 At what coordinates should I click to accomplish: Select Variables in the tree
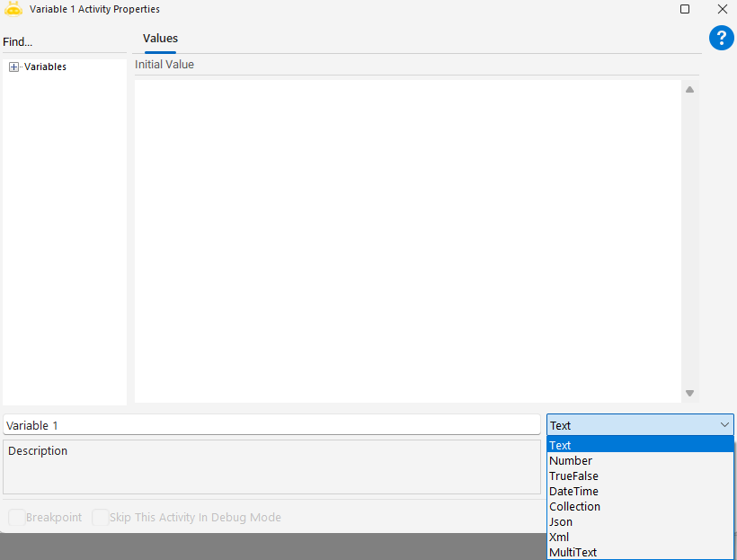tap(45, 67)
